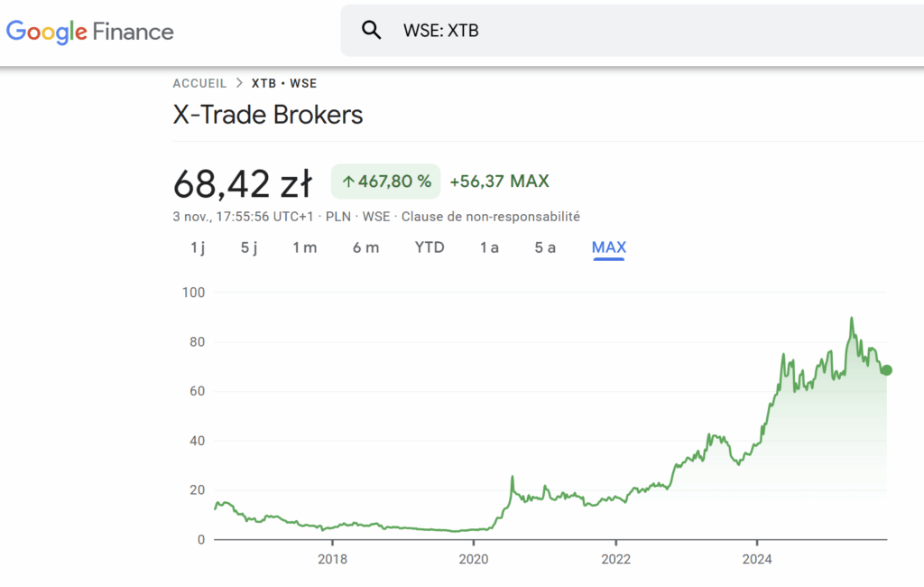Image resolution: width=924 pixels, height=587 pixels.
Task: Select the 6 m time range
Action: (365, 247)
